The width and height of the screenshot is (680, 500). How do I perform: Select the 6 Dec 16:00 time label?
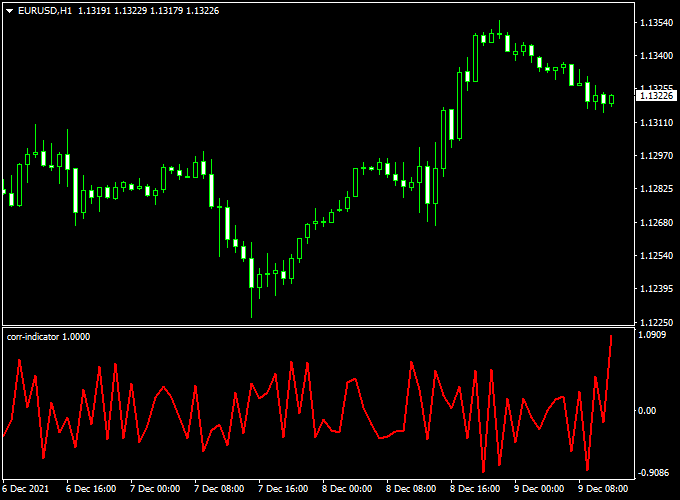(x=91, y=489)
